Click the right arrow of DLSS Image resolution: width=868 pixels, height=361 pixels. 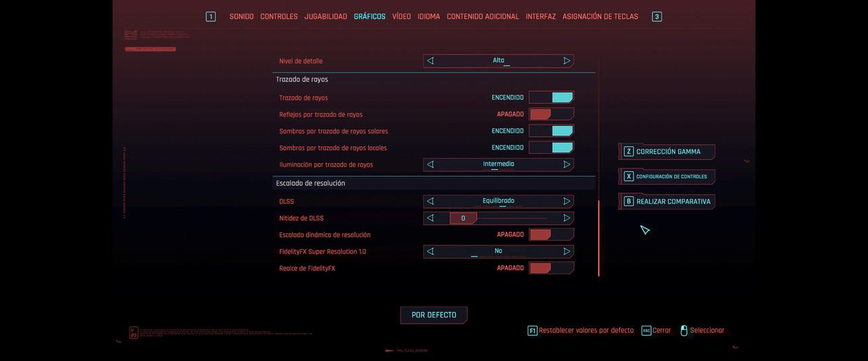tap(567, 201)
